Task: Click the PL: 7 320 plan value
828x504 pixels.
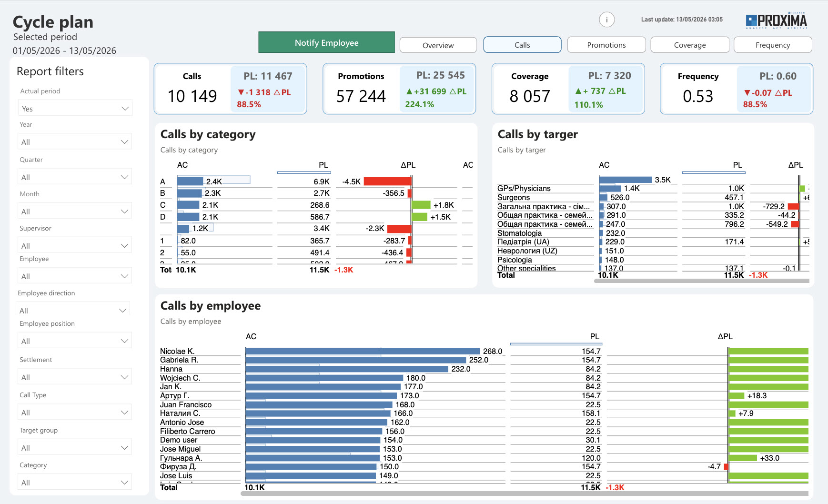Action: tap(609, 76)
